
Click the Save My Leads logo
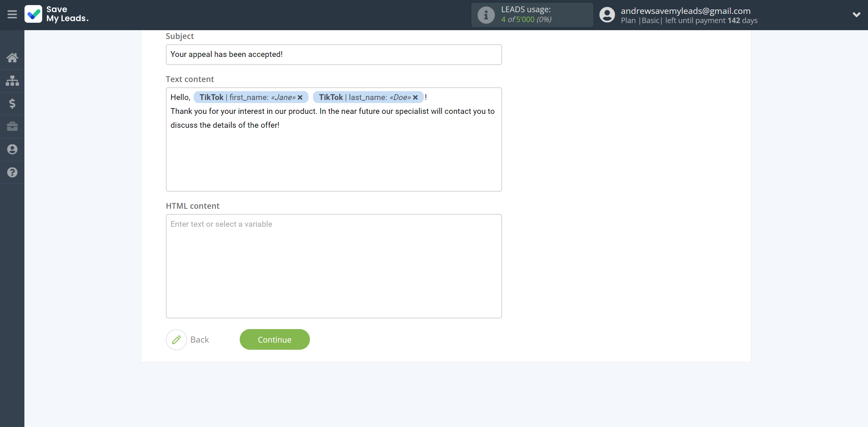click(57, 14)
